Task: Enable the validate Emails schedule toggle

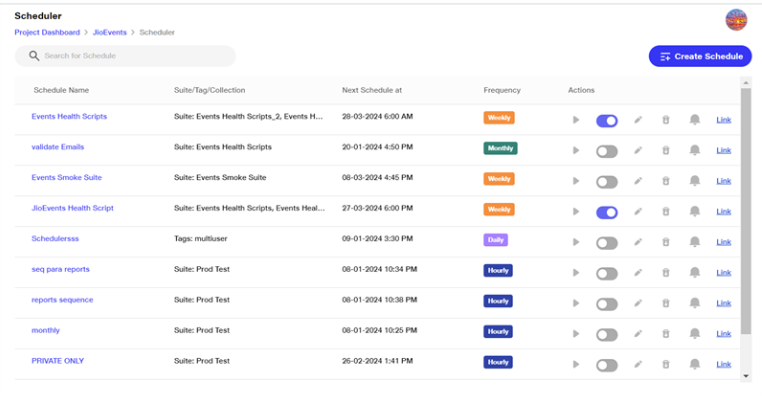Action: coord(607,152)
